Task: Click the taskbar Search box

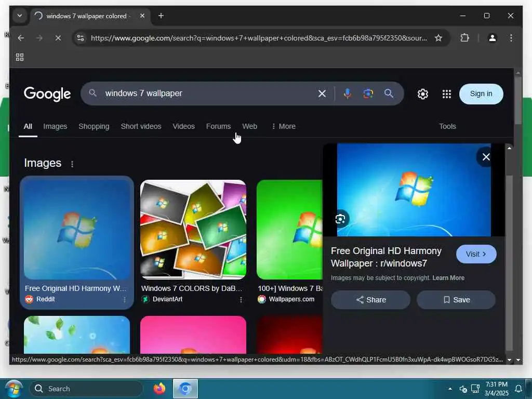Action: (x=87, y=389)
